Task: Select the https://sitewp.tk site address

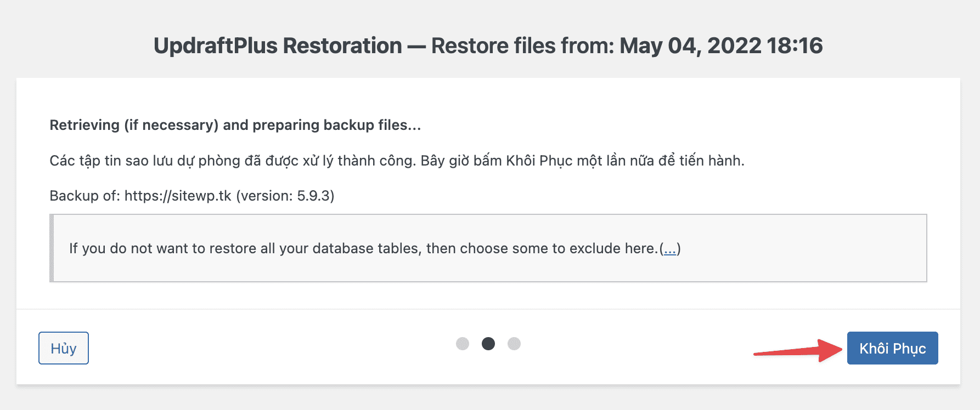Action: click(178, 195)
